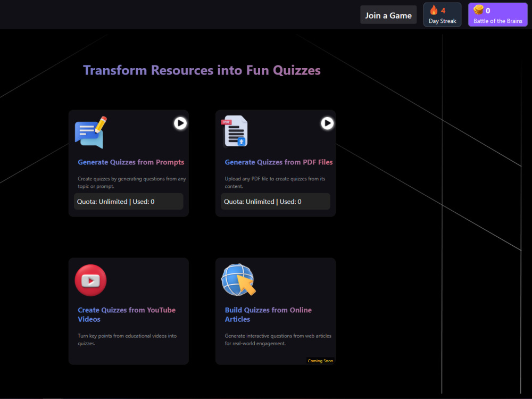Open the Day Streak counter

click(442, 14)
